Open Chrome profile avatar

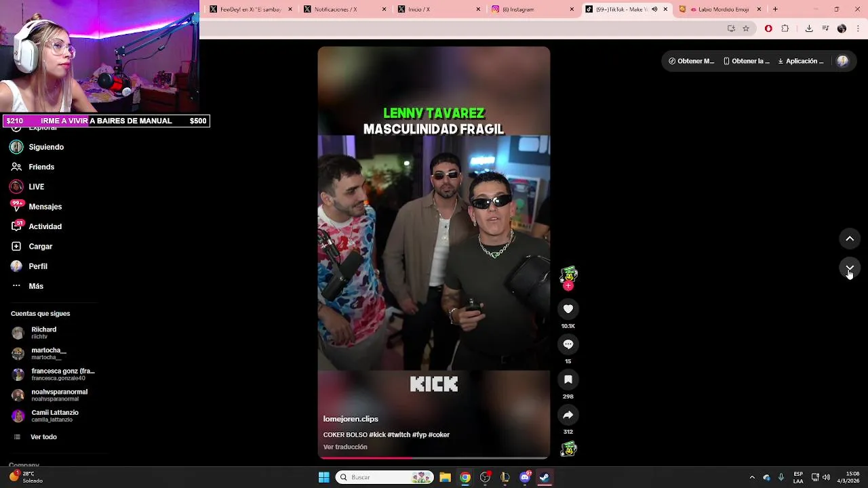[x=842, y=28]
